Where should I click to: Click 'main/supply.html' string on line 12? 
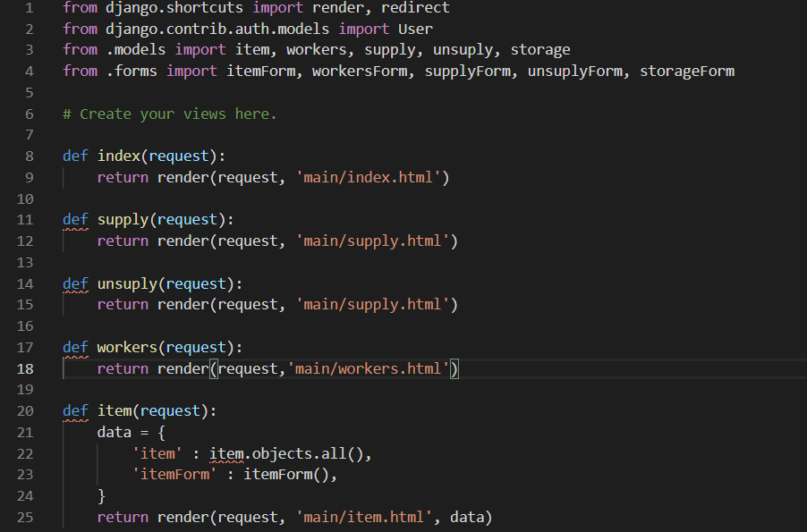pos(372,241)
